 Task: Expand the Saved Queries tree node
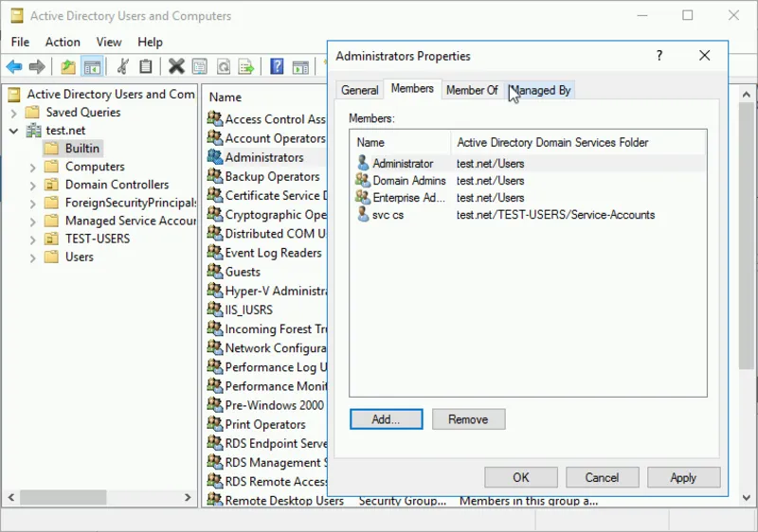pyautogui.click(x=33, y=113)
